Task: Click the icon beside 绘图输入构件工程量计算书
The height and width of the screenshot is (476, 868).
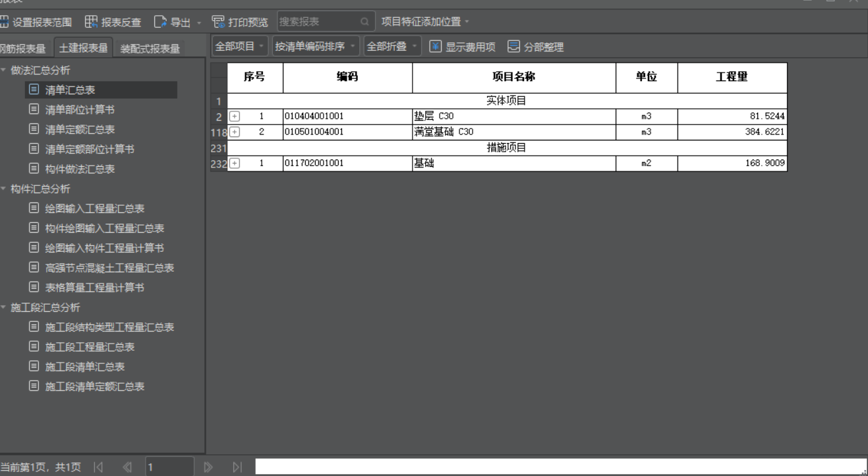Action: [34, 249]
